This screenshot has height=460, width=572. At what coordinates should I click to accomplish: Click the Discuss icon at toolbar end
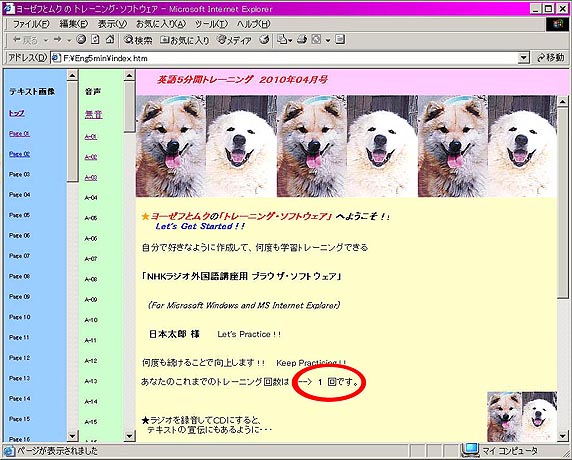click(x=340, y=39)
